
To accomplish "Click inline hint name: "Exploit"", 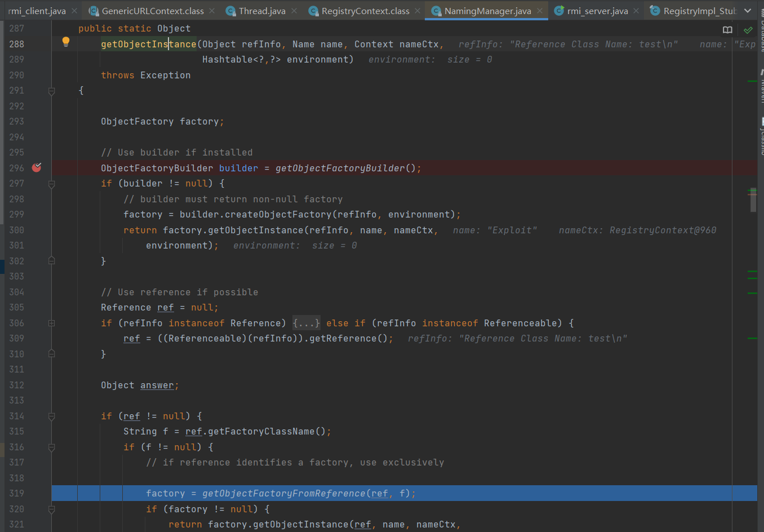I will pos(495,230).
